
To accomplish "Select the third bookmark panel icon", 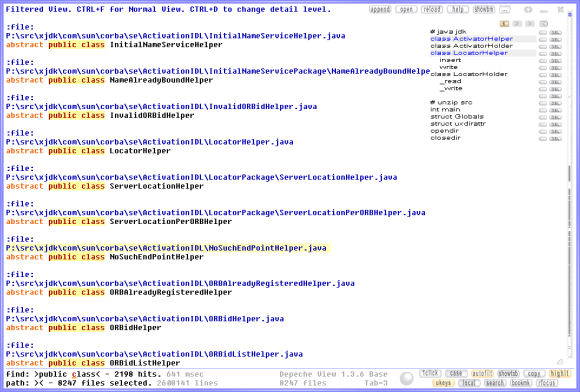I will click(530, 24).
